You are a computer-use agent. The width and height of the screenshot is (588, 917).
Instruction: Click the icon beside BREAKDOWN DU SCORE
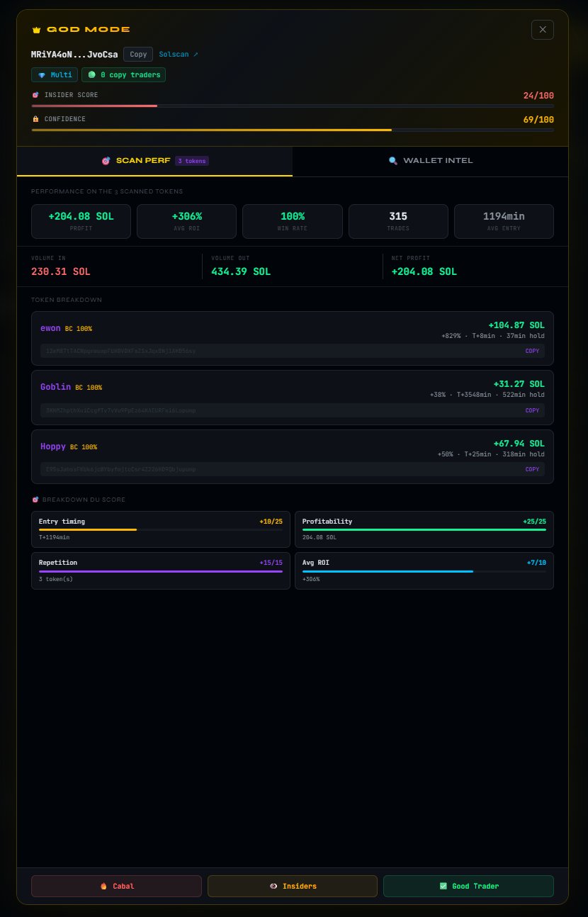click(35, 500)
